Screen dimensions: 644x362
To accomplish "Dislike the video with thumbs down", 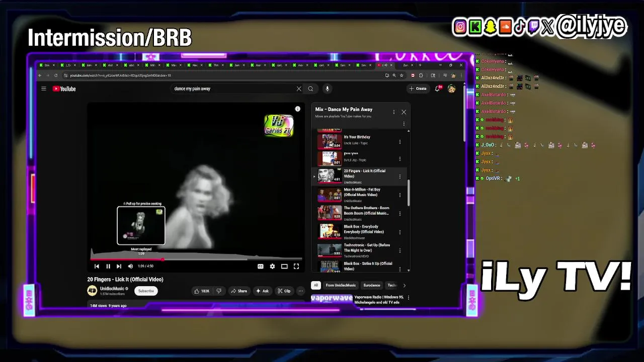I will 219,291.
